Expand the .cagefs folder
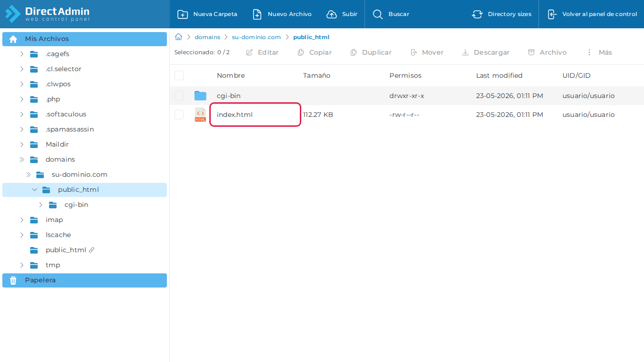Viewport: 644px width, 362px height. click(x=22, y=54)
